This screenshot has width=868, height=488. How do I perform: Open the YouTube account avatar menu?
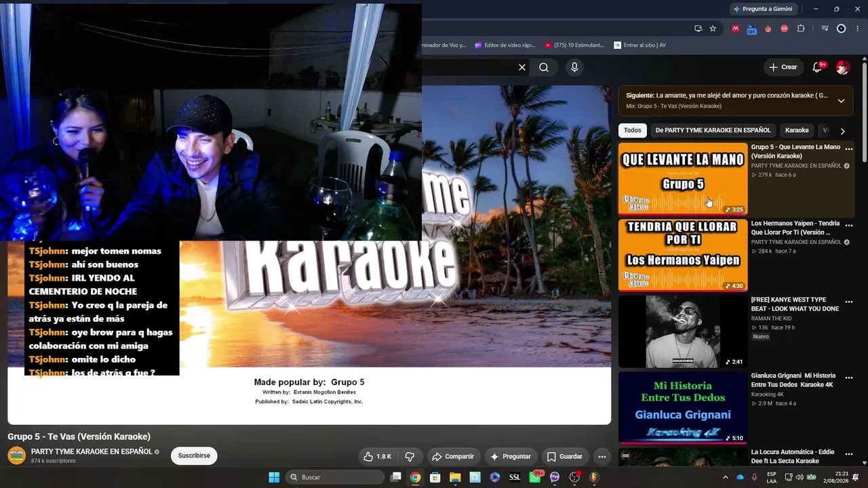[x=843, y=67]
